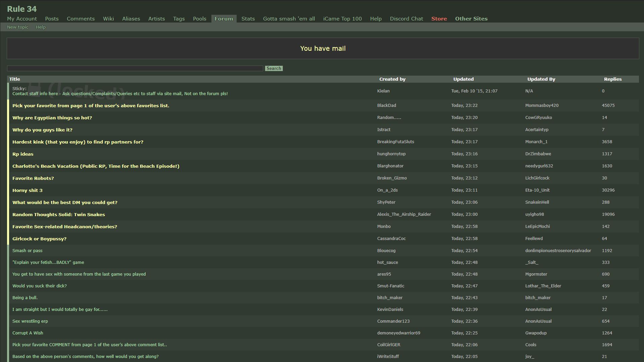Open the Other Sites link

(471, 19)
